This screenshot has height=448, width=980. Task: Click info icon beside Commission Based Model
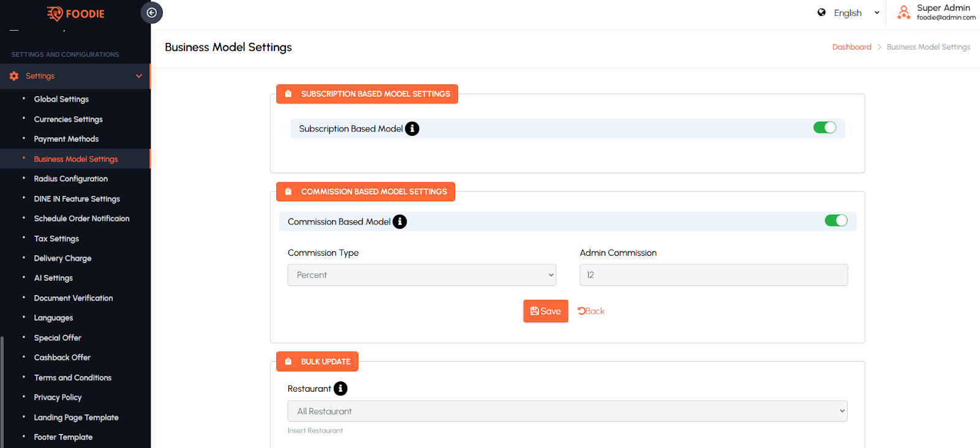399,222
